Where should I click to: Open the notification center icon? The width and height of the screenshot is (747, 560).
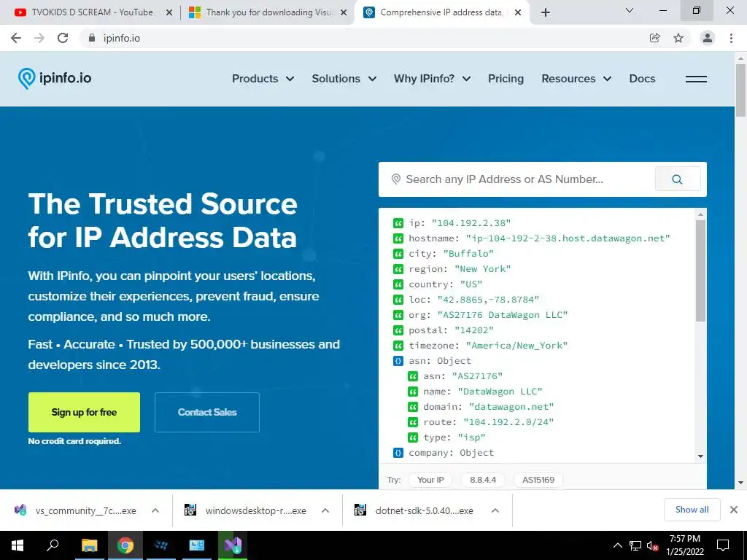click(x=723, y=545)
